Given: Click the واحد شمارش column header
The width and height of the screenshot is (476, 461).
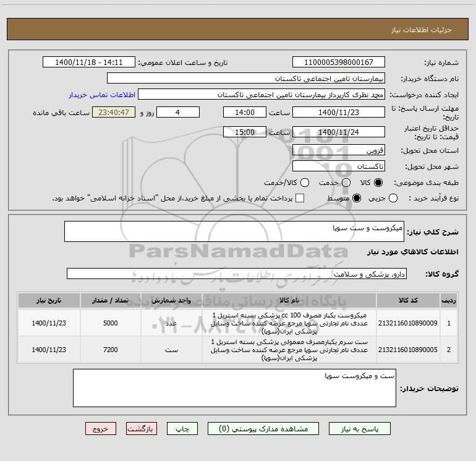Looking at the screenshot, I should click(171, 300).
